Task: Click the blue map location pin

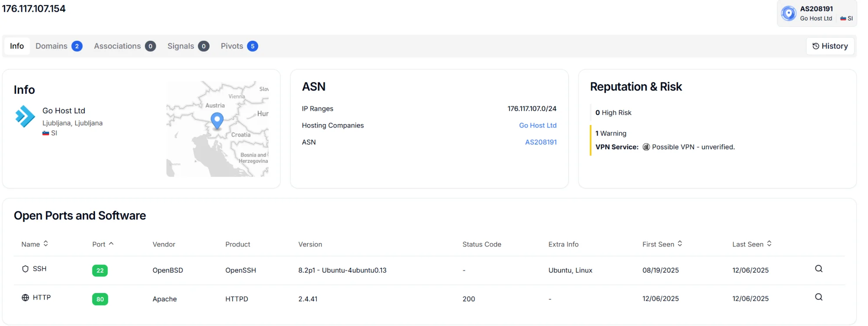Action: click(217, 120)
